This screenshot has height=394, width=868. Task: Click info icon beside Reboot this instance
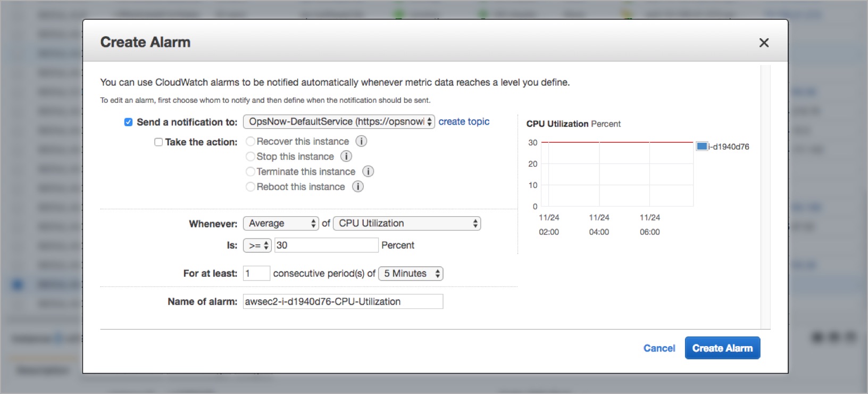[358, 186]
